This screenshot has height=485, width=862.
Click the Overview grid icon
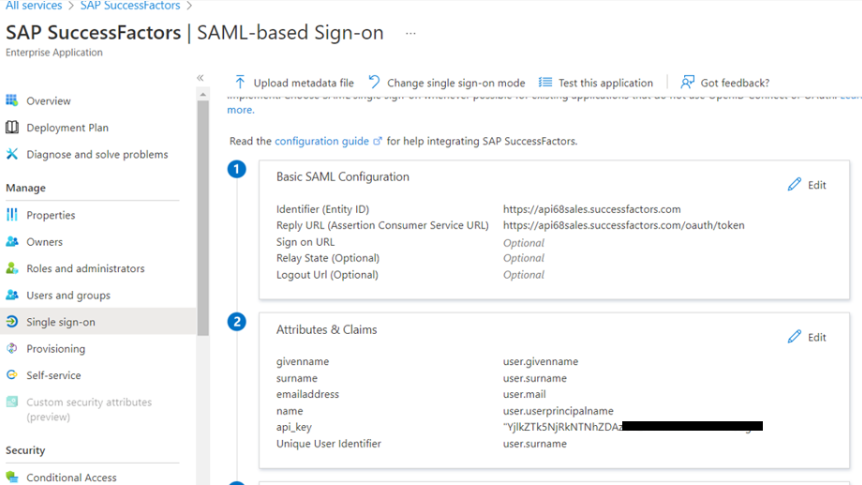[x=12, y=101]
